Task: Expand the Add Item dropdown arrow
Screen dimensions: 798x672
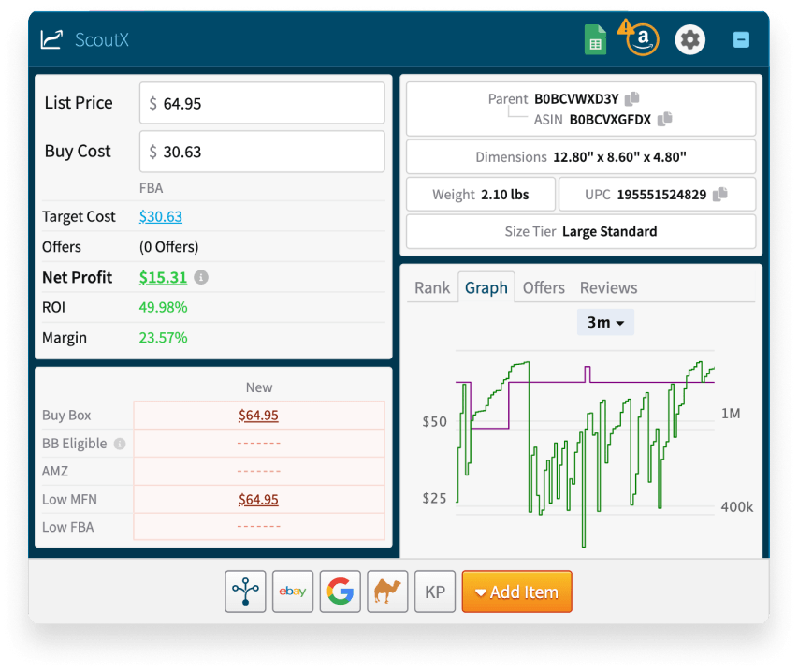Action: 483,592
